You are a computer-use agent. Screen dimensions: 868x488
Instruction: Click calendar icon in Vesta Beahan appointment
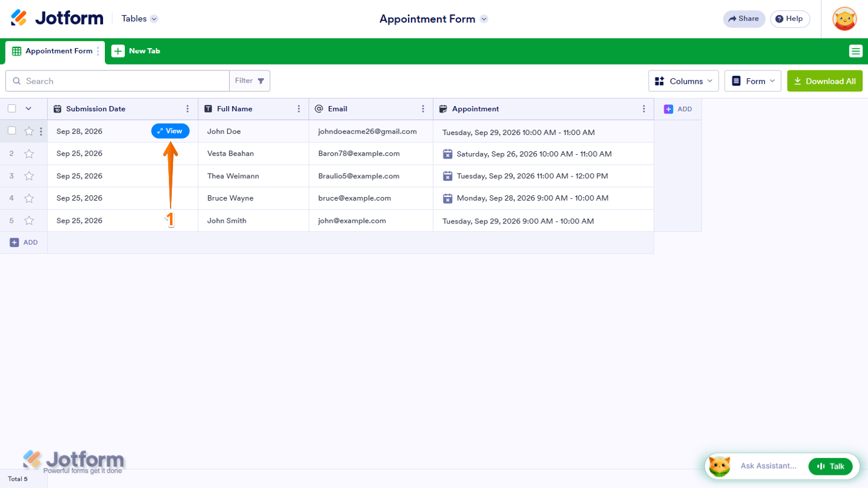click(447, 154)
